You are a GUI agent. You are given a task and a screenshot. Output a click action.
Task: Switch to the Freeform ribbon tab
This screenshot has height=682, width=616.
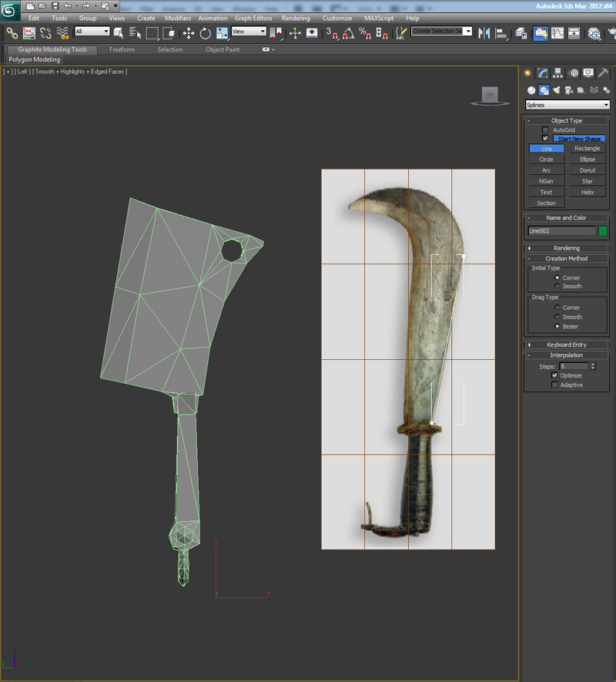click(x=122, y=49)
